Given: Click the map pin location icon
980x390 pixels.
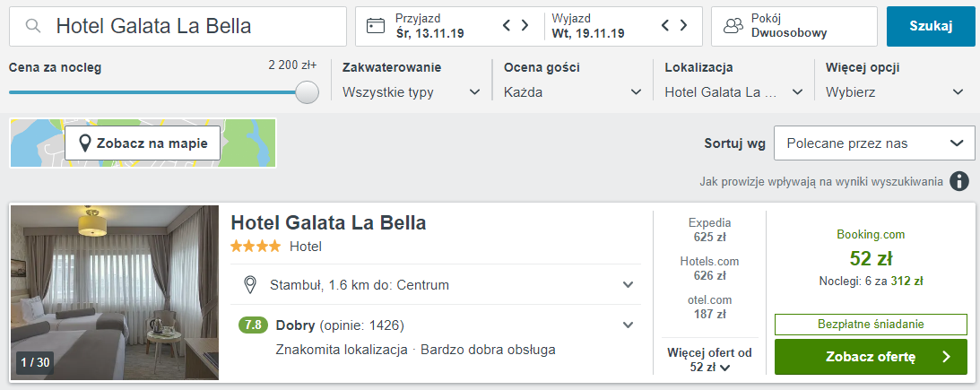Looking at the screenshot, I should (85, 143).
